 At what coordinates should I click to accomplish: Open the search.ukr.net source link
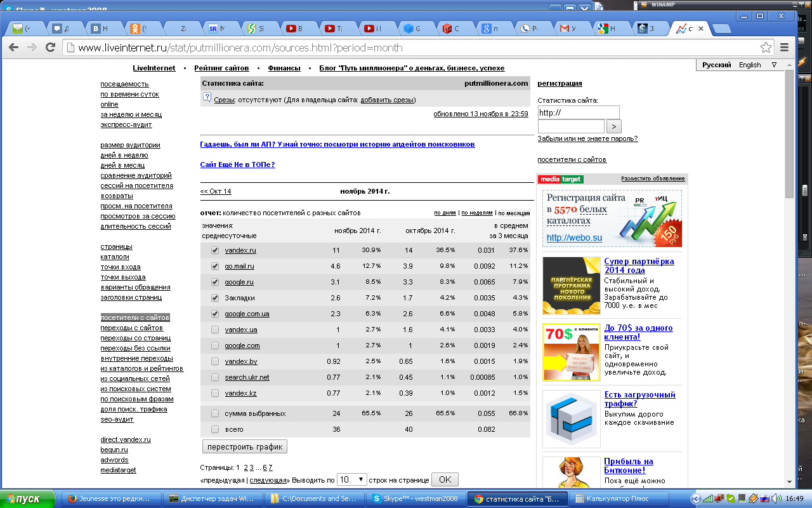point(247,377)
